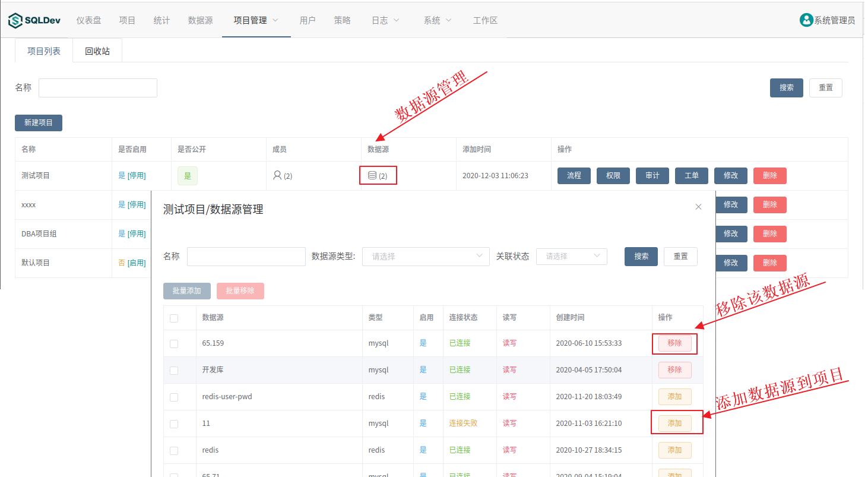Click the 名称 input field in the dialog
Screen dimensions: 868x477
click(x=246, y=256)
